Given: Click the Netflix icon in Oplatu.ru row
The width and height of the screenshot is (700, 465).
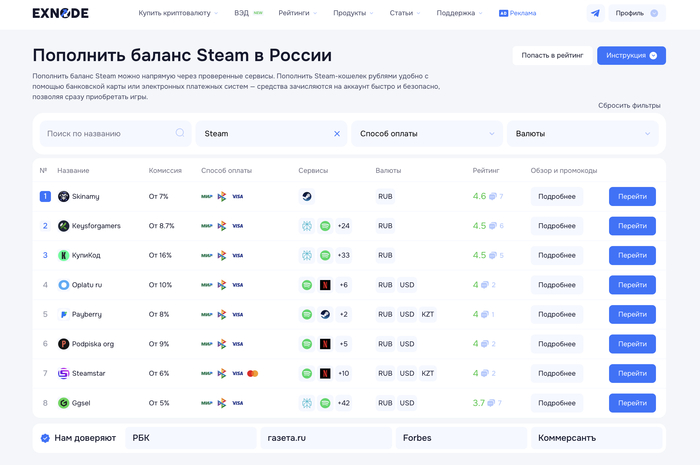Looking at the screenshot, I should [x=325, y=285].
